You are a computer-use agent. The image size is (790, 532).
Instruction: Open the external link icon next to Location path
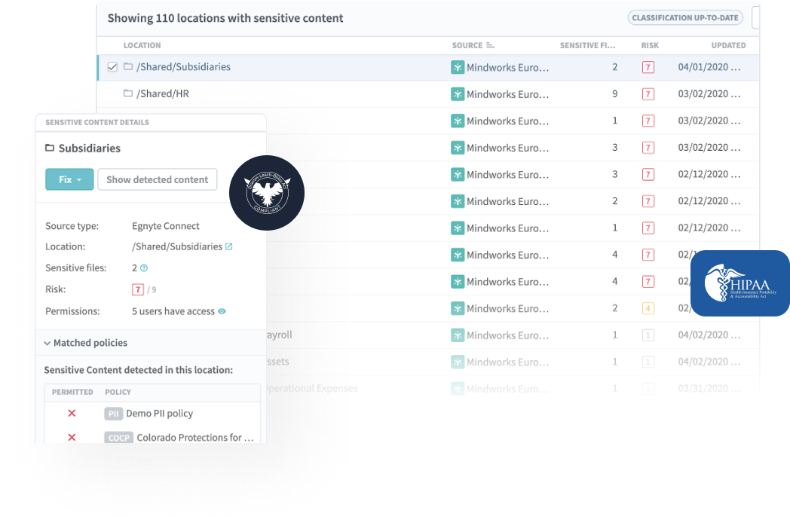pos(229,246)
